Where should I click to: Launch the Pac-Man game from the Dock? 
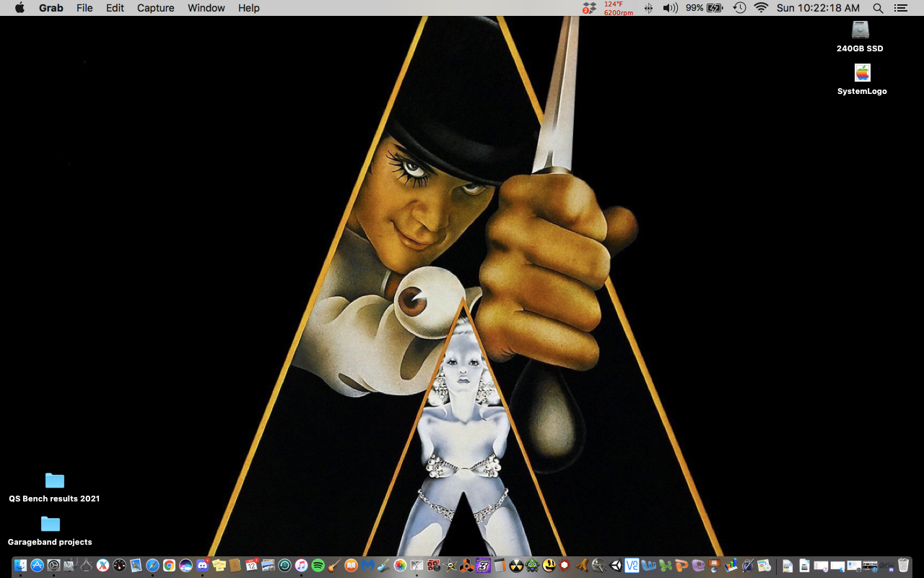pyautogui.click(x=549, y=566)
